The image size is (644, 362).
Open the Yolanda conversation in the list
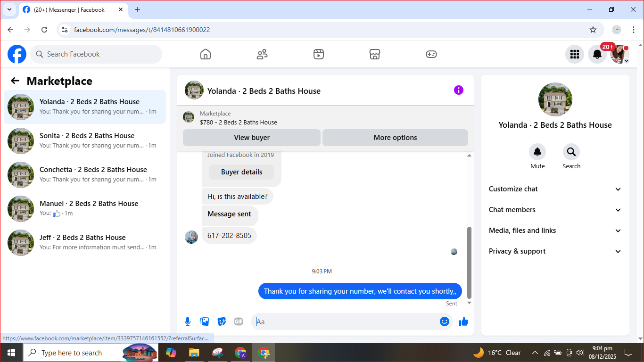(85, 107)
